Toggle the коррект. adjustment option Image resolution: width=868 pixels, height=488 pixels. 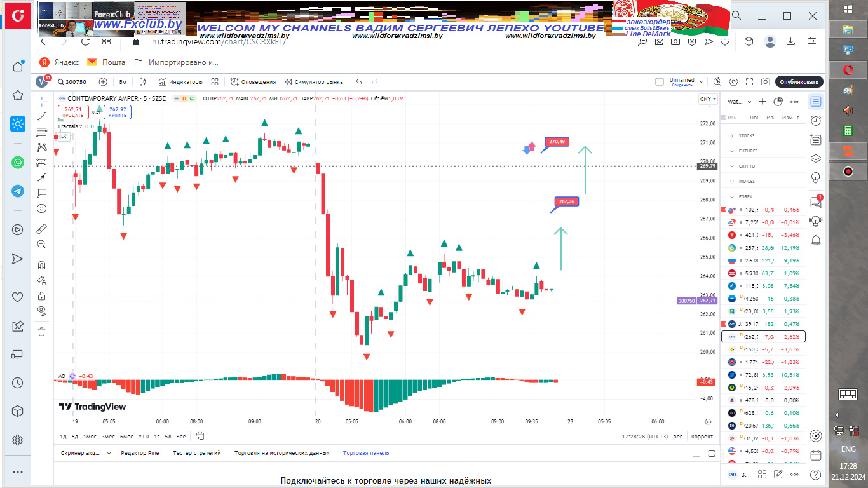click(703, 437)
